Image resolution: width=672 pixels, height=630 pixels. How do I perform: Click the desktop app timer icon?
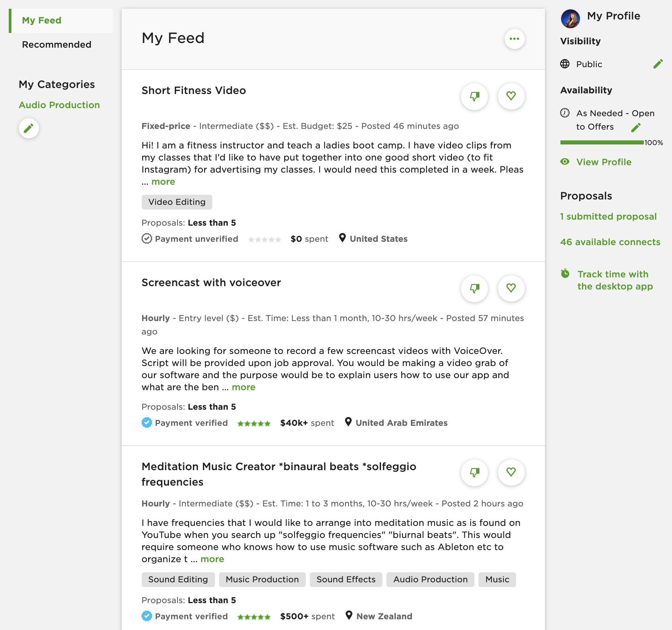click(x=565, y=273)
